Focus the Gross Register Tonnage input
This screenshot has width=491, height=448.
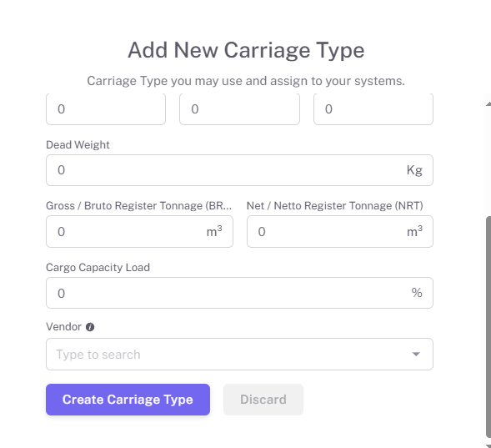139,232
